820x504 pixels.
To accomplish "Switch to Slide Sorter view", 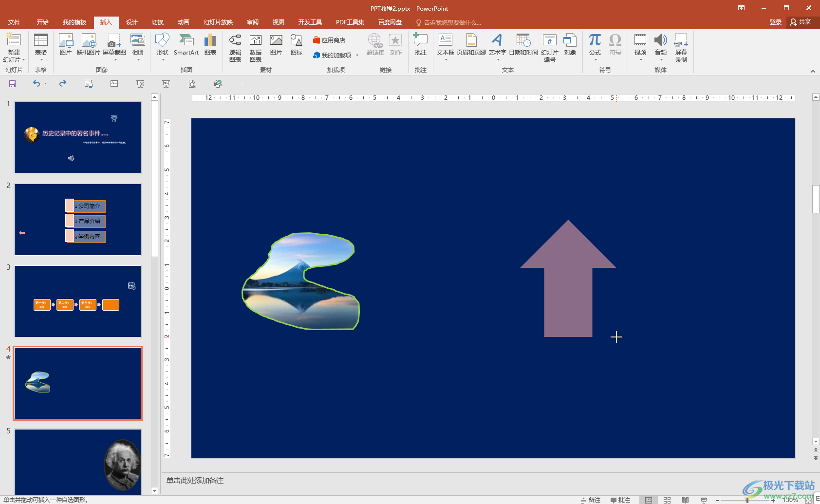I will (x=667, y=500).
